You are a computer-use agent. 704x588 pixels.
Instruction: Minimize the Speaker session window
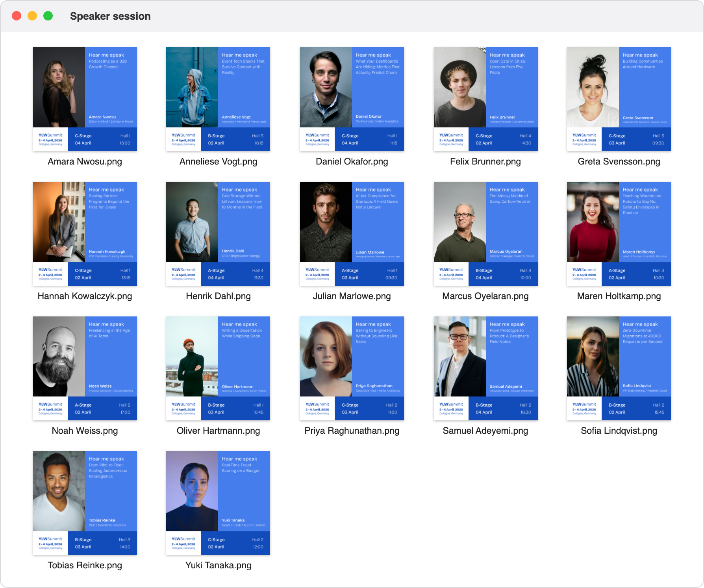click(32, 16)
